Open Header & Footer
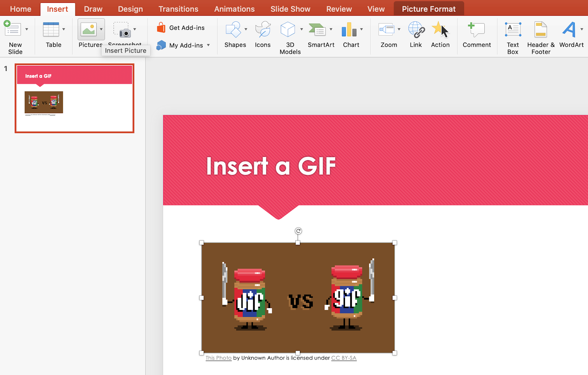This screenshot has width=588, height=375. (x=541, y=38)
